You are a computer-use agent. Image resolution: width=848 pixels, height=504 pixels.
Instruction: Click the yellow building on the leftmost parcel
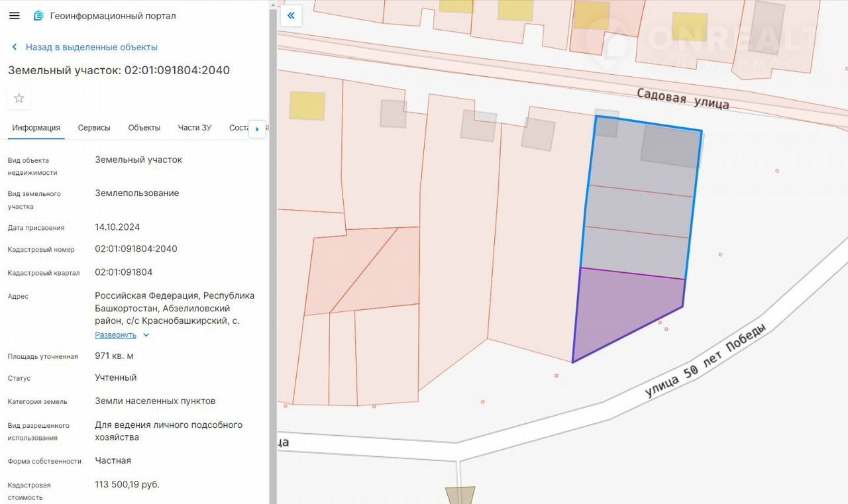pos(307,106)
